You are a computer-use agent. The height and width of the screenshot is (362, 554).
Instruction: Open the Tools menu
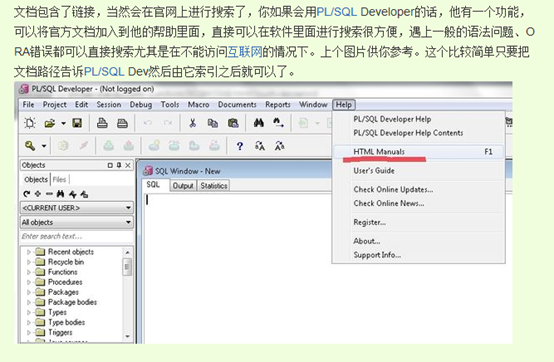[170, 105]
